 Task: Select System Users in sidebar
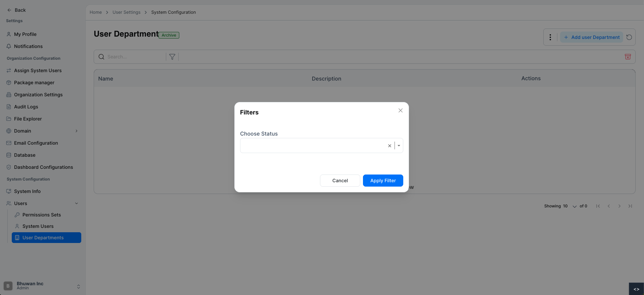pyautogui.click(x=38, y=226)
